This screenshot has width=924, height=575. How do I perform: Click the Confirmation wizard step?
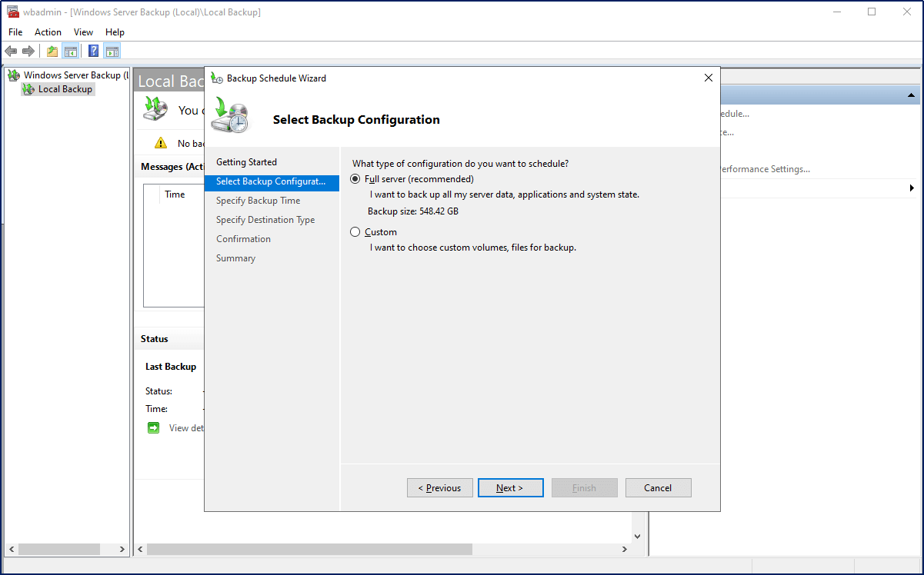pyautogui.click(x=243, y=239)
